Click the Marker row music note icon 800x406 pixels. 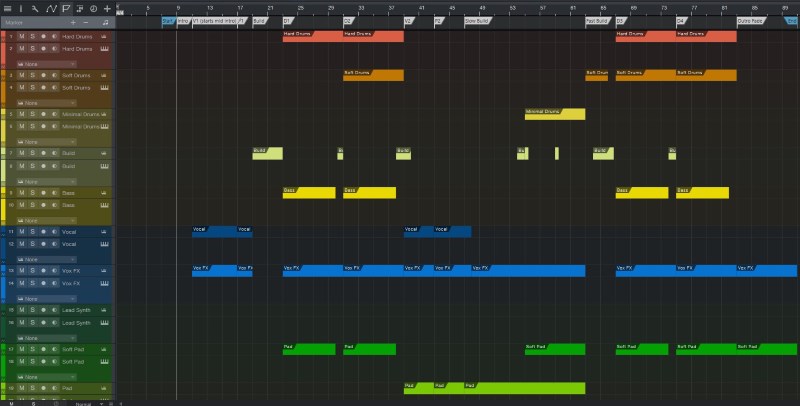pyautogui.click(x=105, y=22)
